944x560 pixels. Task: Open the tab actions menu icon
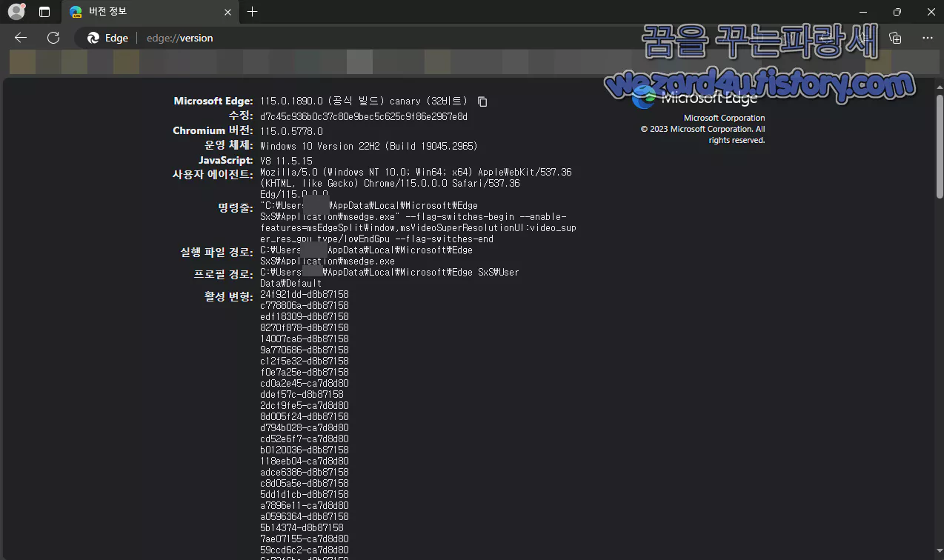[x=44, y=12]
